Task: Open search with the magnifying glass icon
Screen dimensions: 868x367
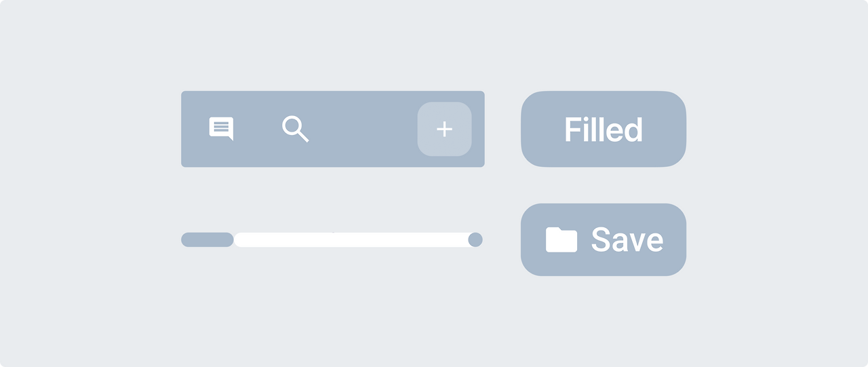Action: [x=295, y=128]
